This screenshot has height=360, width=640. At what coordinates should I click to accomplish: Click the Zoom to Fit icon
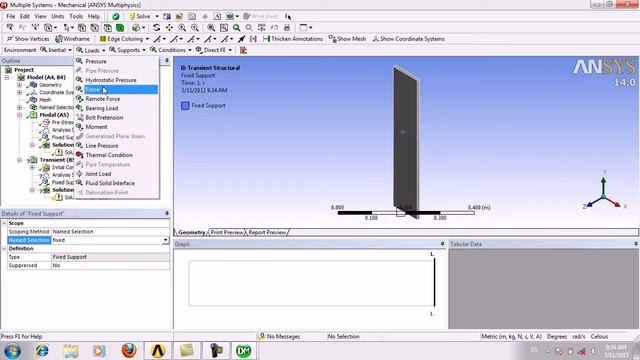coord(211,27)
